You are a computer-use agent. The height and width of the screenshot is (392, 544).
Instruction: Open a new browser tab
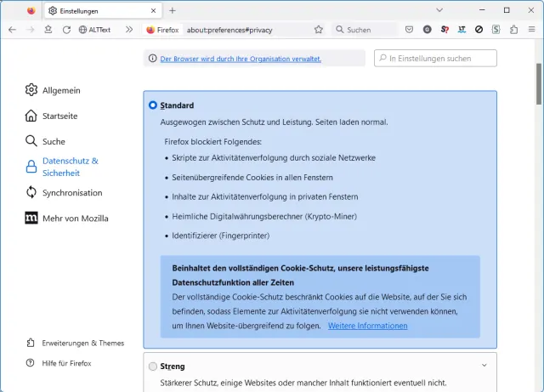[x=173, y=10]
